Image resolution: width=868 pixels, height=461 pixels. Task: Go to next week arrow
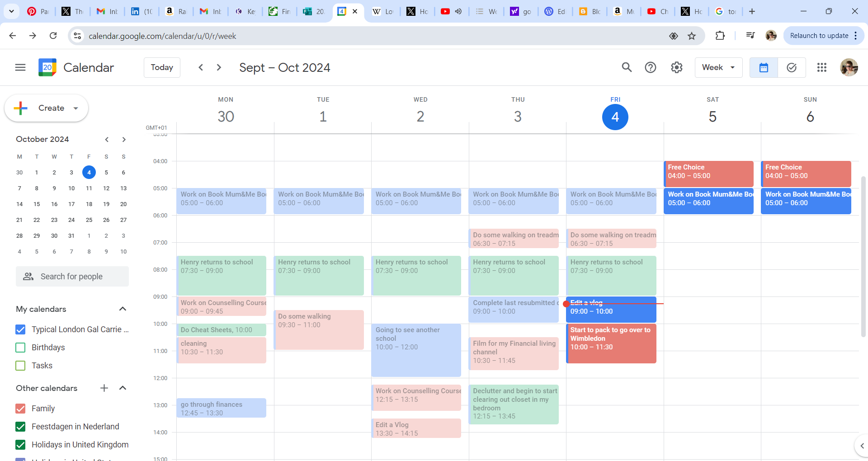point(219,67)
